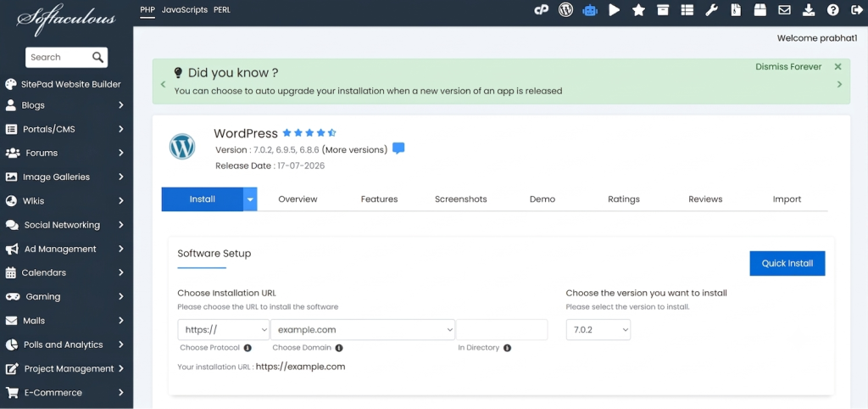Switch to the Overview tab

[298, 199]
